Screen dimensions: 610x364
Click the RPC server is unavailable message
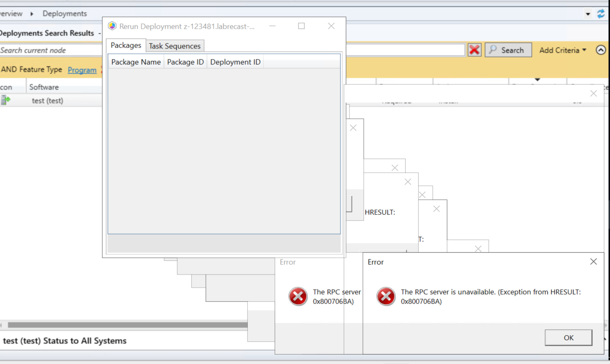pos(491,297)
